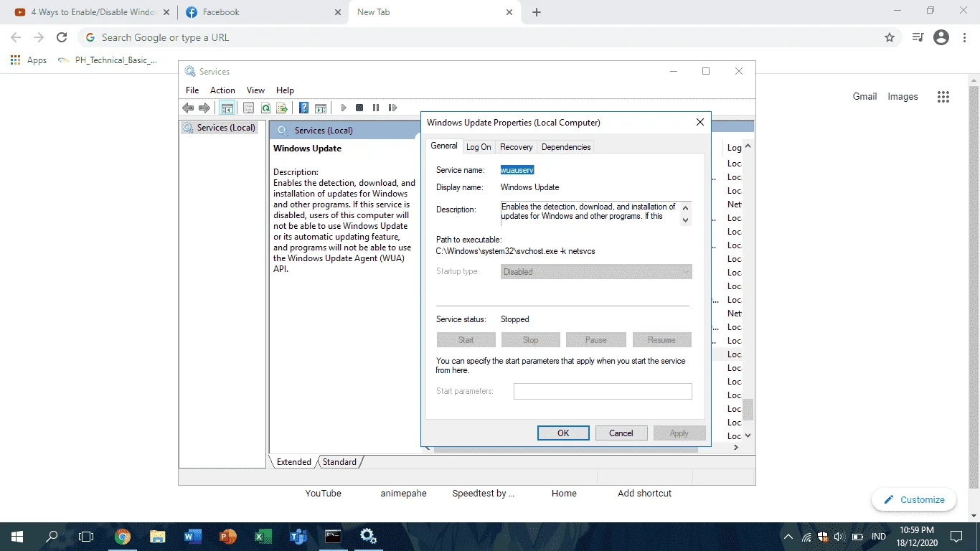The height and width of the screenshot is (551, 980).
Task: Click Cancel in Windows Update Properties
Action: point(621,433)
